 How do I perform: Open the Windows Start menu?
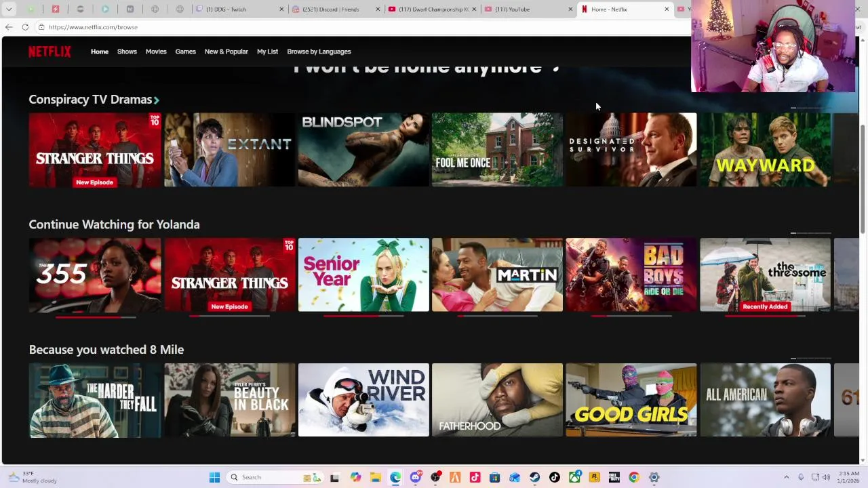214,477
